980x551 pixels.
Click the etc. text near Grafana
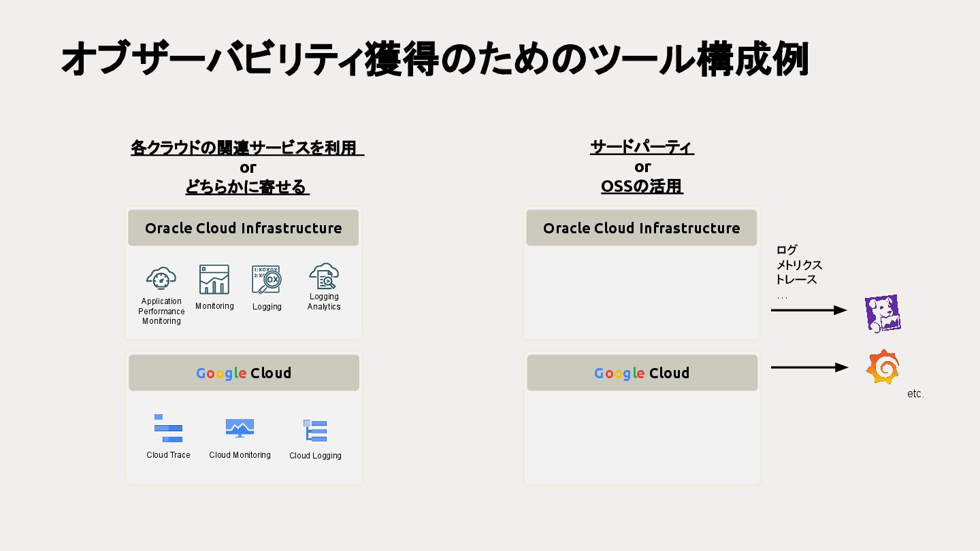coord(915,394)
